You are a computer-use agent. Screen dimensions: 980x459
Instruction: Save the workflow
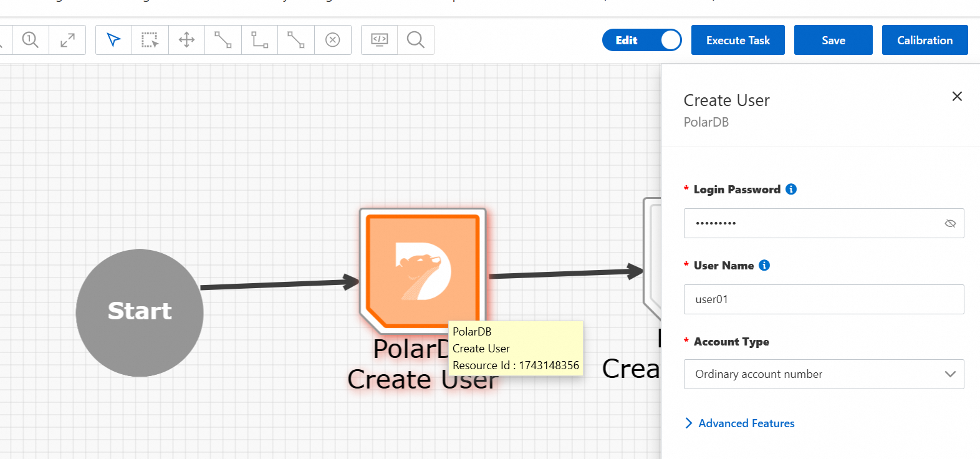click(x=833, y=40)
